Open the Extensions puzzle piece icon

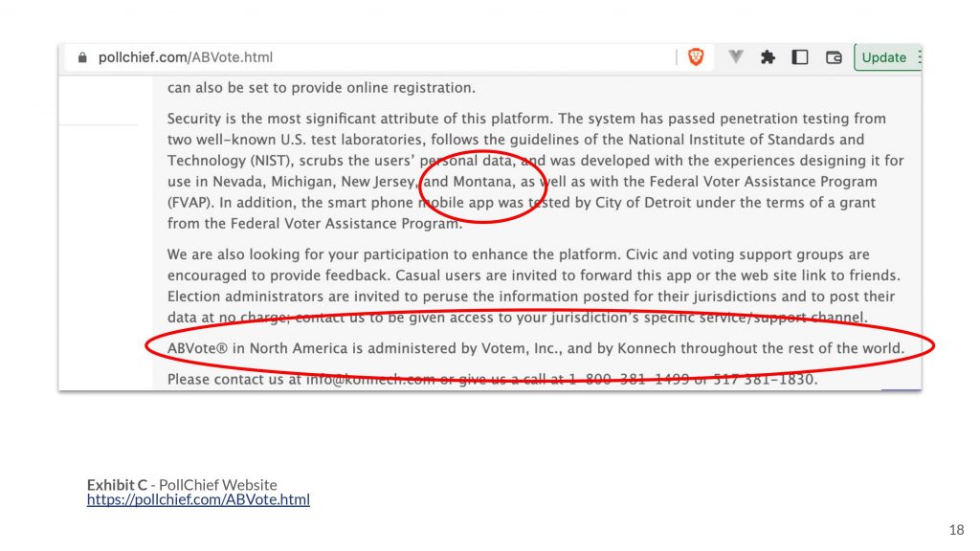(768, 57)
